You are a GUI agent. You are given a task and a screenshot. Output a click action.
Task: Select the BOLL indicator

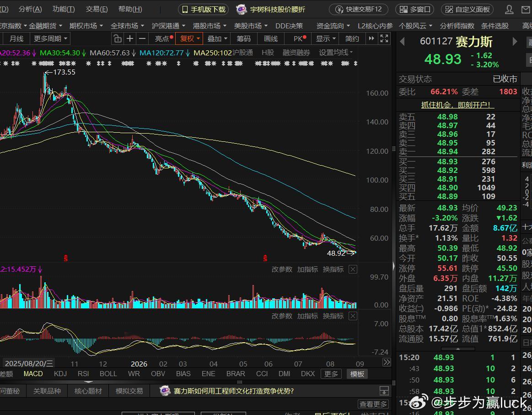click(x=108, y=374)
